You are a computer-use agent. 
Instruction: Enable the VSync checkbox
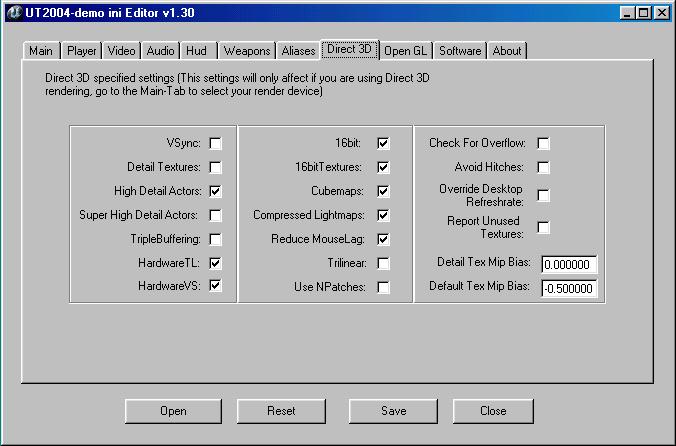[215, 143]
